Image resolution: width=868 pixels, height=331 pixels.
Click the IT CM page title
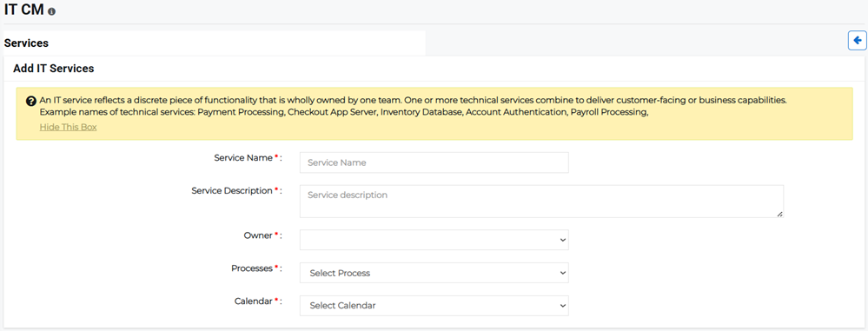click(23, 10)
